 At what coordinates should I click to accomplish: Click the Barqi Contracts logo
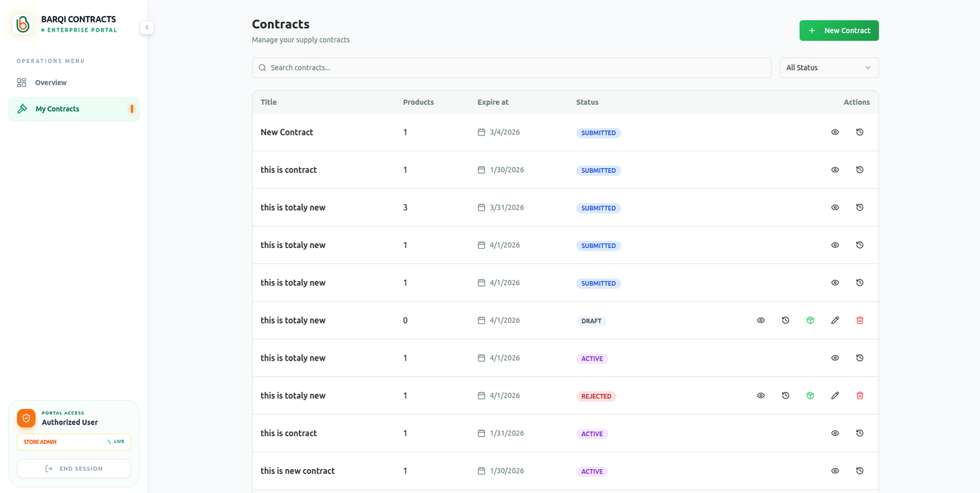pos(23,24)
